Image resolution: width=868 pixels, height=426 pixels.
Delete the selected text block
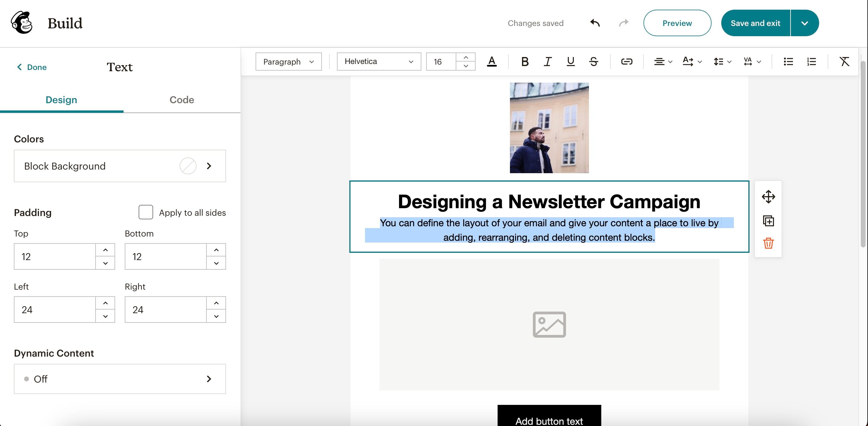pyautogui.click(x=768, y=243)
